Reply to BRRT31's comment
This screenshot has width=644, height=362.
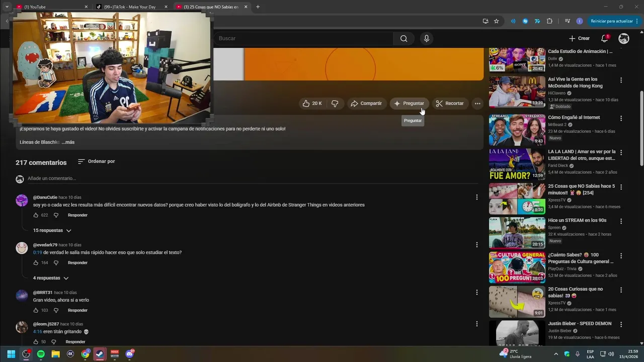coord(77,311)
